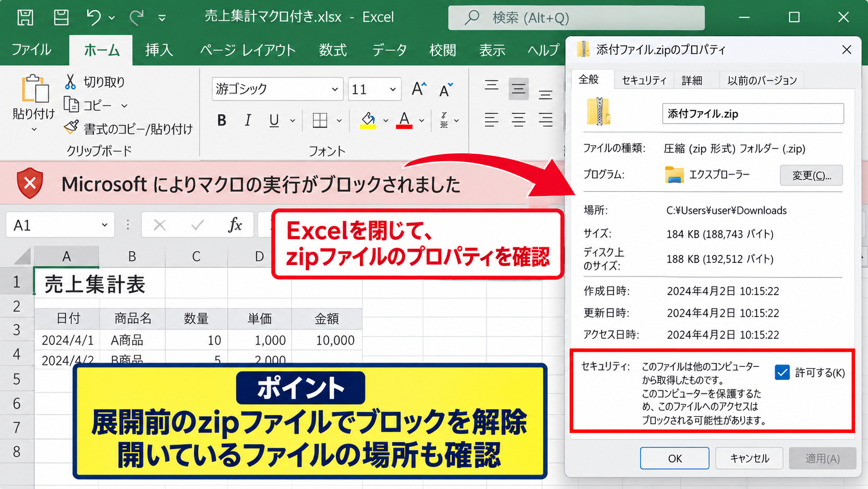Open the Name Box A1 dropdown
Viewport: 868px width, 489px height.
pos(104,225)
